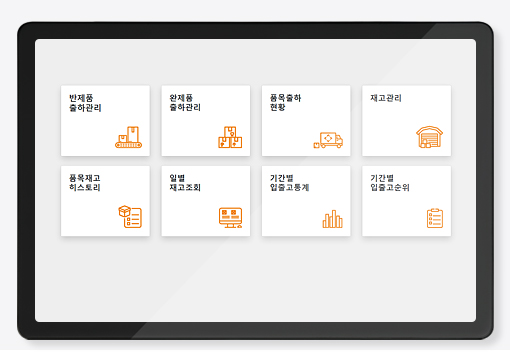Select the 기간별 입출고순위 label

coord(390,183)
